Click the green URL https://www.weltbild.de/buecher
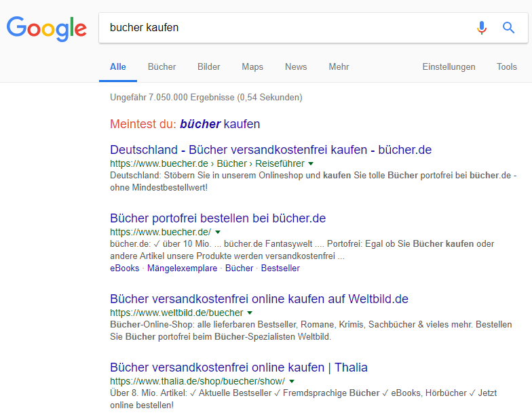 [176, 313]
